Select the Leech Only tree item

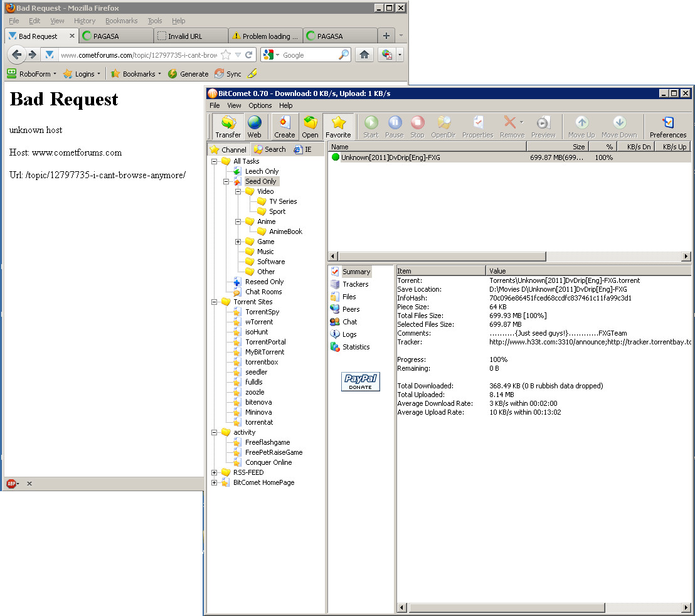(262, 171)
